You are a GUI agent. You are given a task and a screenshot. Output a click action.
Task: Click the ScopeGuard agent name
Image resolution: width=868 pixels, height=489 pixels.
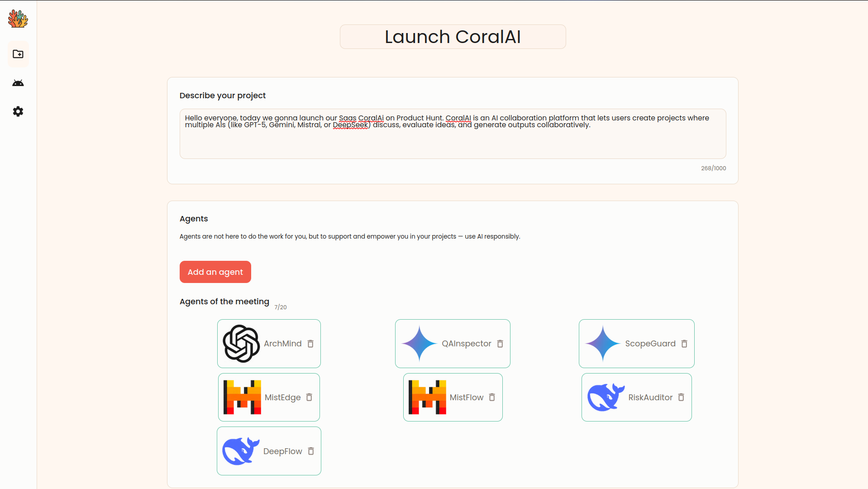pyautogui.click(x=650, y=344)
